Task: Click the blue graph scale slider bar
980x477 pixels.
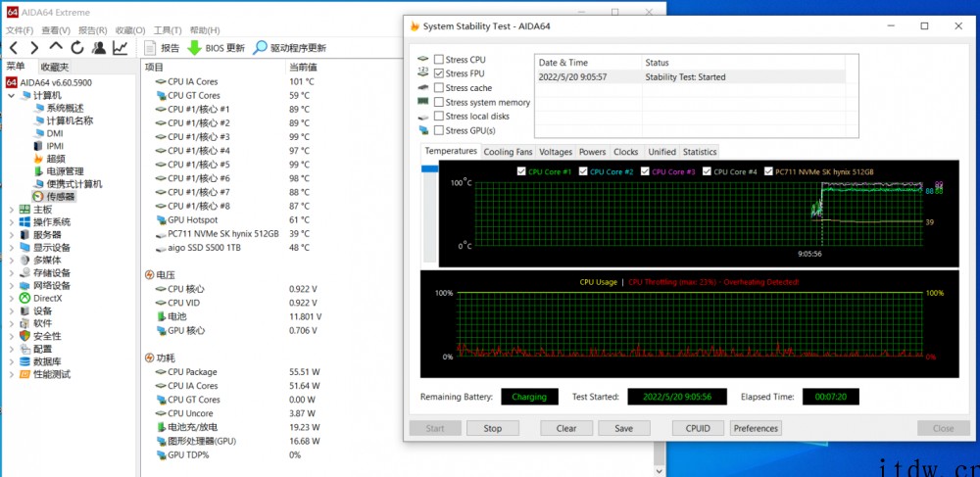Action: tap(430, 168)
